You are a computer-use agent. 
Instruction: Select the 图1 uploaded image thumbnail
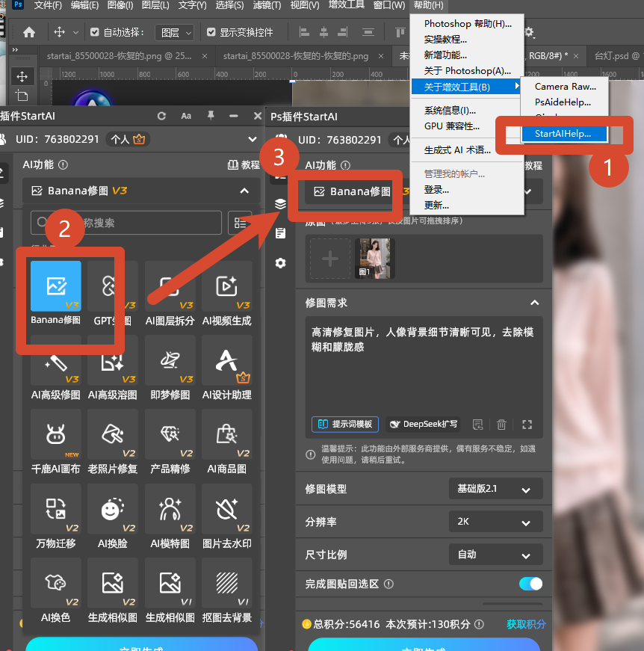[375, 259]
